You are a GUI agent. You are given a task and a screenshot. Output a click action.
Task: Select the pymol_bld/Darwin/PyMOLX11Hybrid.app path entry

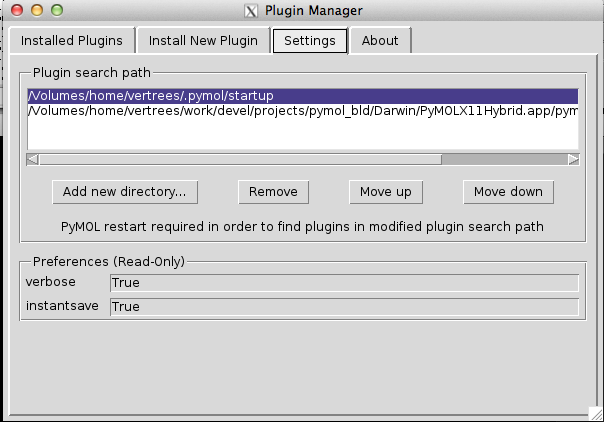[x=303, y=111]
